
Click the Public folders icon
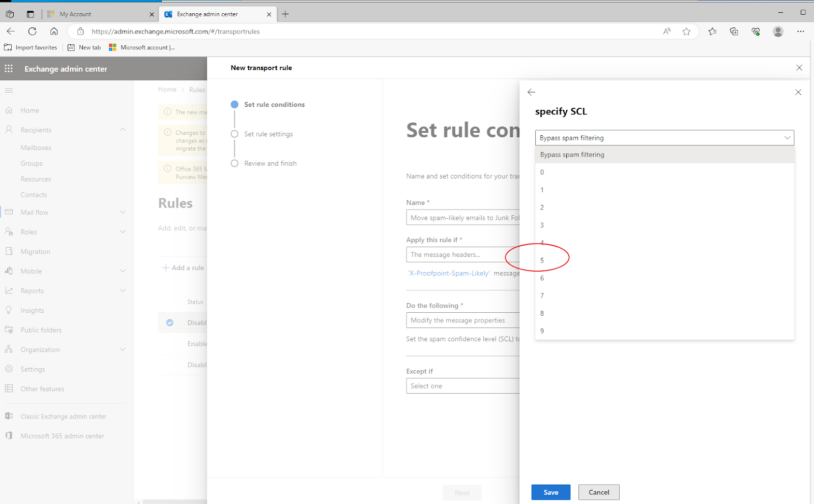[x=9, y=330]
